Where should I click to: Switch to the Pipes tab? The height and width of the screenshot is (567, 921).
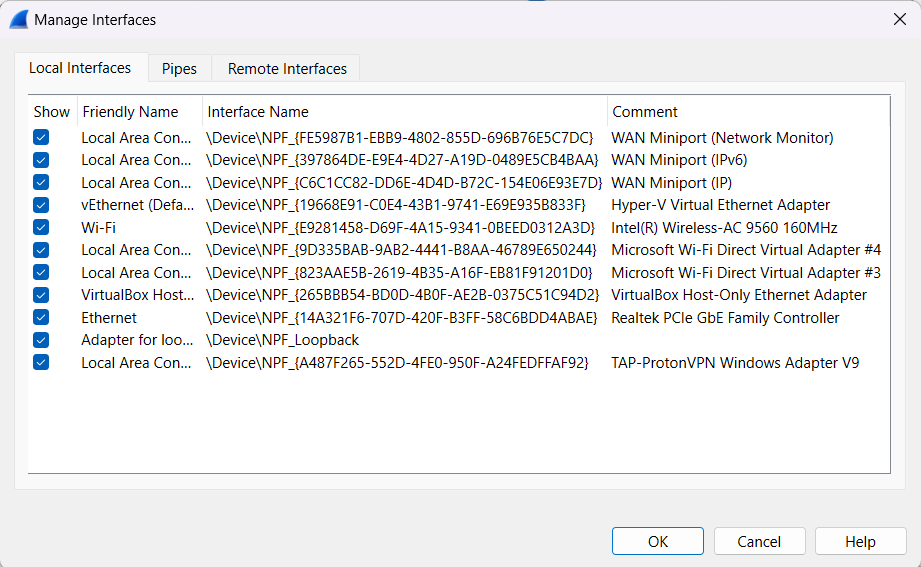click(x=179, y=69)
